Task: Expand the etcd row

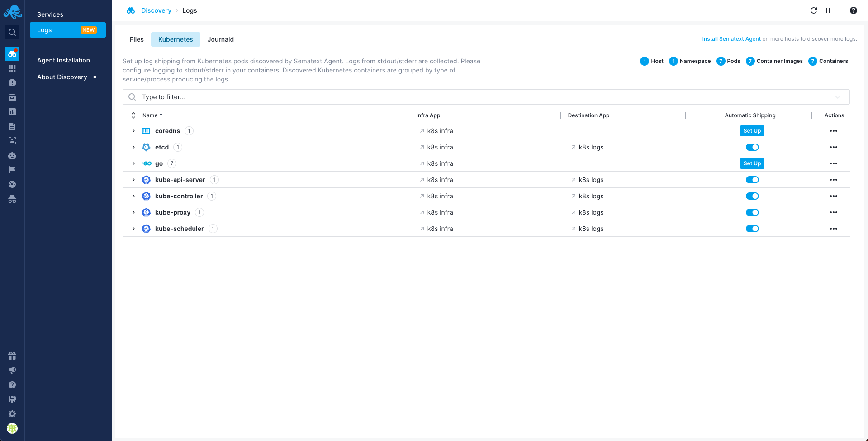Action: coord(133,147)
